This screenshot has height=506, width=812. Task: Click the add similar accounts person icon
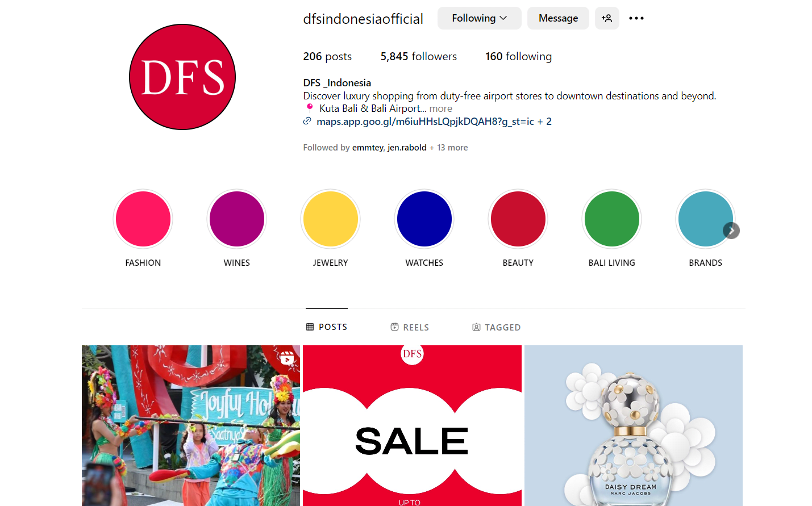[607, 18]
